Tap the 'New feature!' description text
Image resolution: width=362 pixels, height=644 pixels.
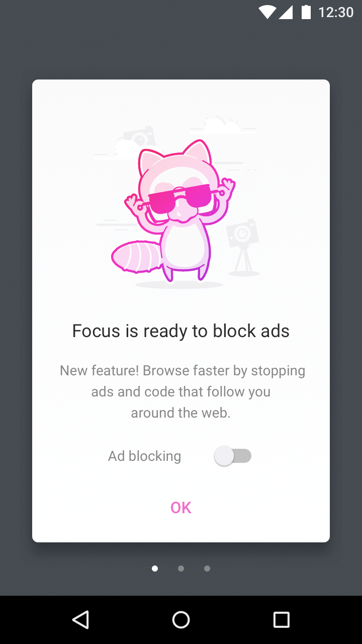182,391
